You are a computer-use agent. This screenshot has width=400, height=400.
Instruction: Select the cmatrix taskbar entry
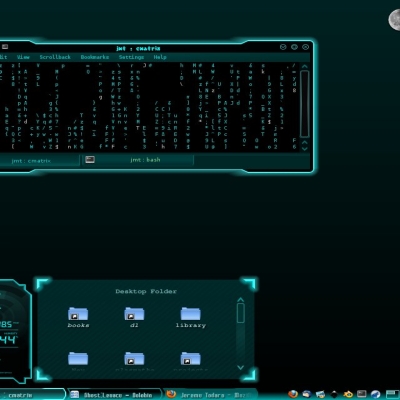pos(33,395)
